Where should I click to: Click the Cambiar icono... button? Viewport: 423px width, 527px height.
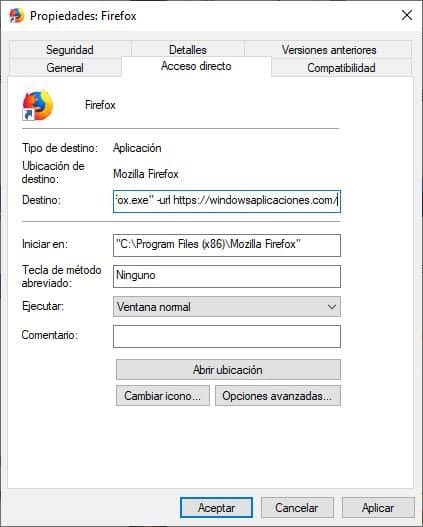[x=163, y=396]
